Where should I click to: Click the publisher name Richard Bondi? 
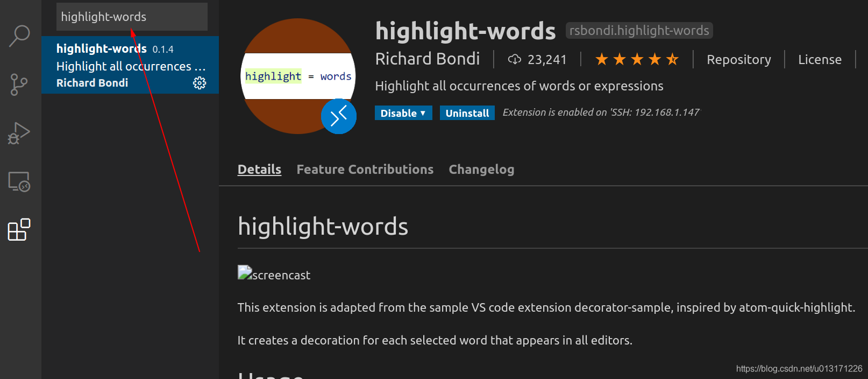pyautogui.click(x=428, y=59)
